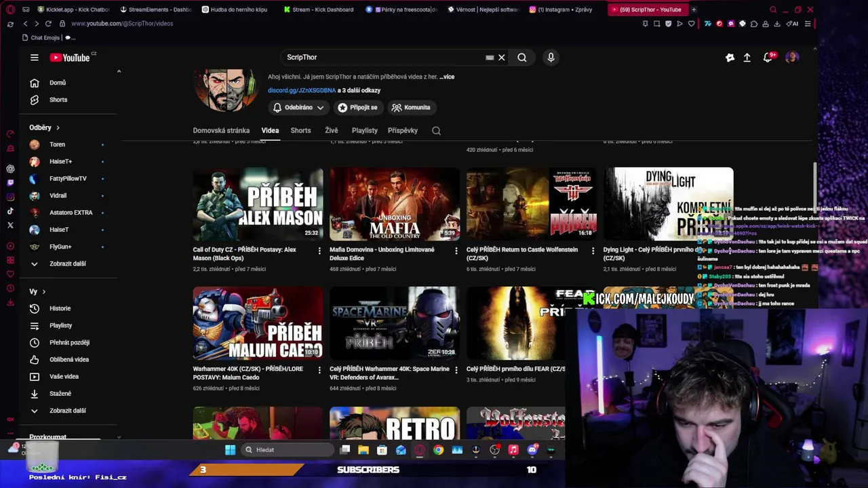The image size is (868, 488).
Task: Open the FattyPillowTV subscription channel
Action: pyautogui.click(x=68, y=178)
